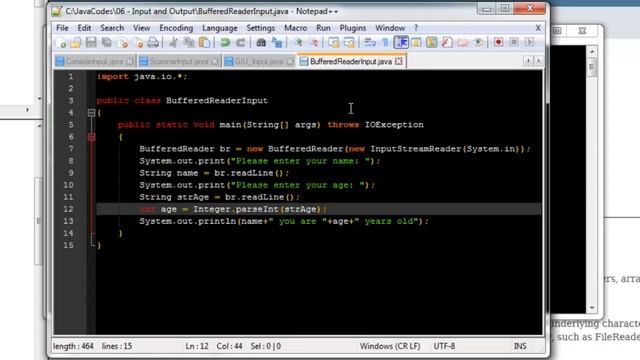Image resolution: width=640 pixels, height=360 pixels.
Task: Close the BufferedReaderInput.java tab
Action: [399, 61]
